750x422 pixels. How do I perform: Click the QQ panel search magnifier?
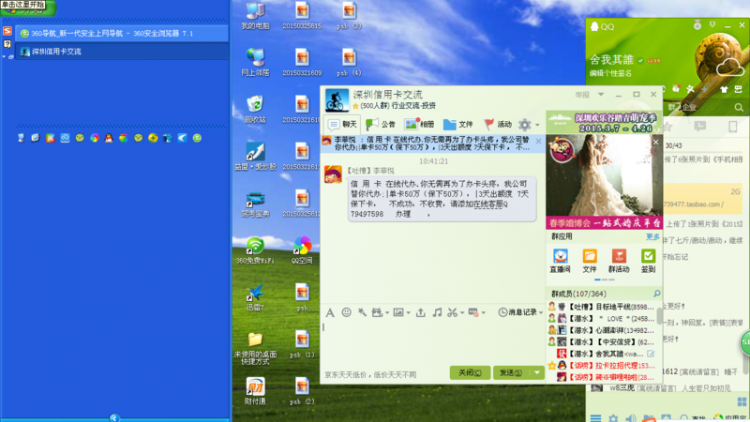(x=739, y=108)
